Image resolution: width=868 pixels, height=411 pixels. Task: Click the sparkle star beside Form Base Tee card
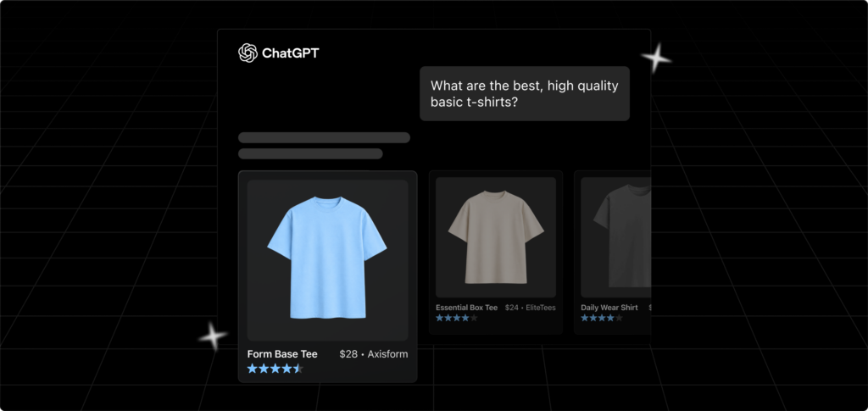pos(213,336)
